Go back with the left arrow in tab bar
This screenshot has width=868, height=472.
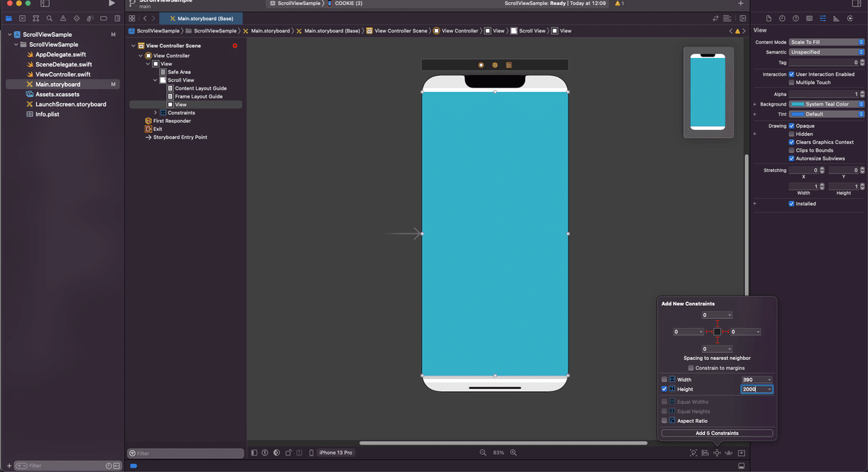pyautogui.click(x=145, y=18)
